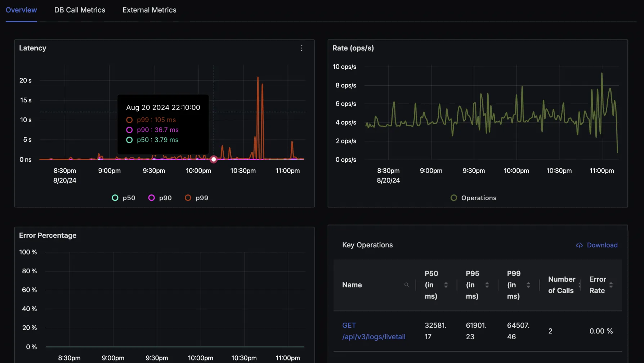Image resolution: width=644 pixels, height=363 pixels.
Task: Open the search icon in the Name column
Action: [407, 285]
